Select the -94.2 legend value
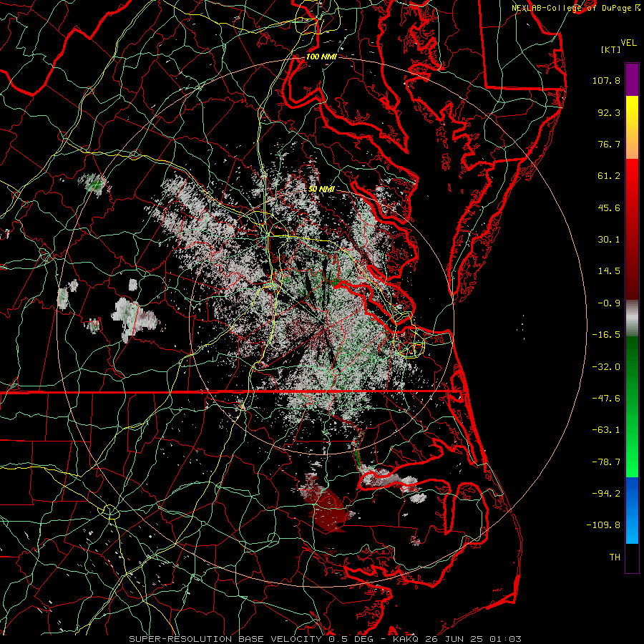Screen dimensions: 644x644 [606, 494]
